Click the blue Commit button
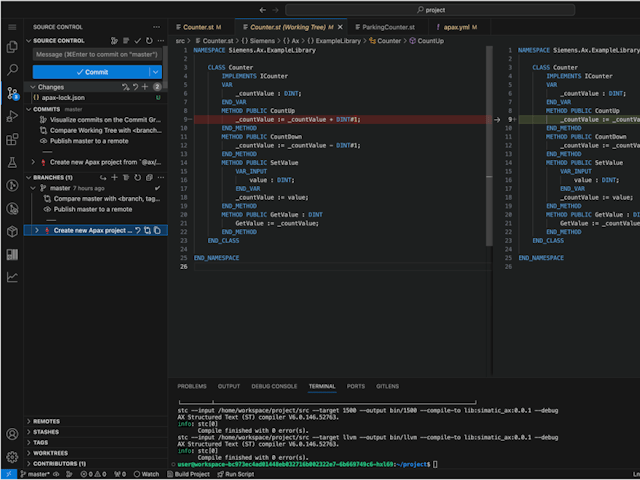640x480 pixels. (x=91, y=72)
